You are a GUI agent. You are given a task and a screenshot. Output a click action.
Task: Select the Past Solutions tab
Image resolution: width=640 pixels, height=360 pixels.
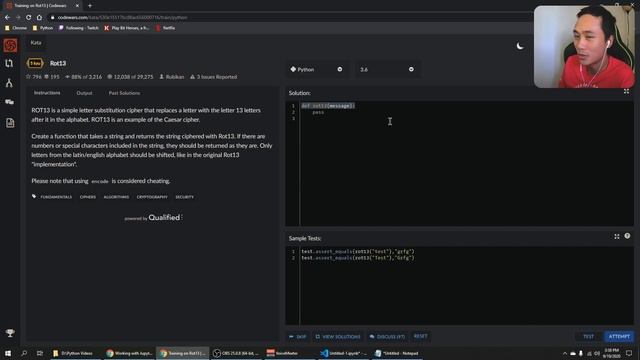(x=124, y=93)
